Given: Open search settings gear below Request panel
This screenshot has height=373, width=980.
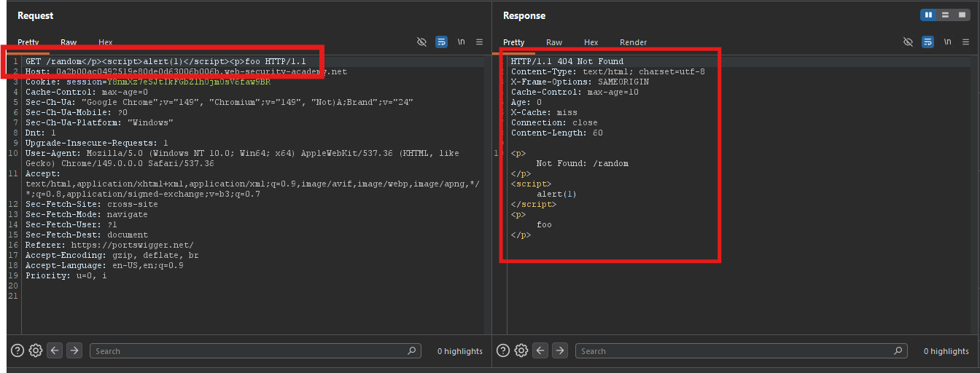Looking at the screenshot, I should 36,350.
